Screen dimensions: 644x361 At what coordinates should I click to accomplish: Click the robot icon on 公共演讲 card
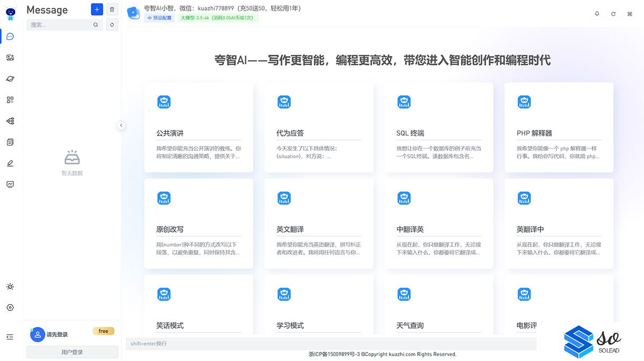pos(164,102)
